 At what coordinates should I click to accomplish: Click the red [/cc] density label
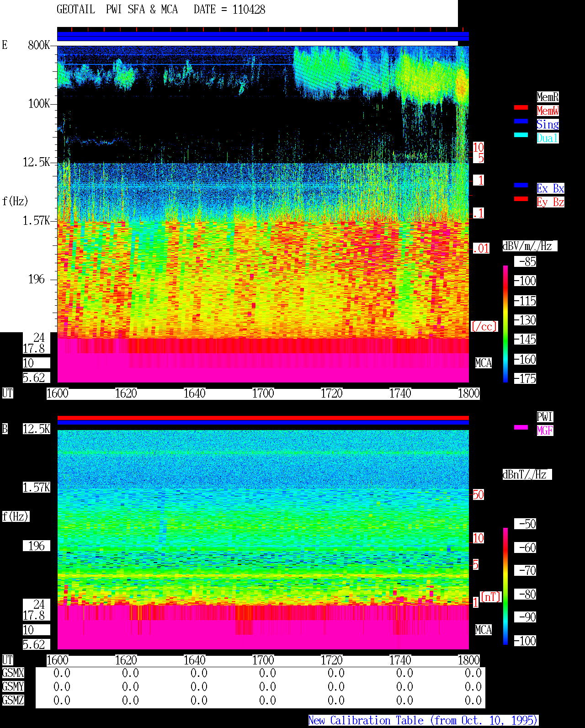484,326
